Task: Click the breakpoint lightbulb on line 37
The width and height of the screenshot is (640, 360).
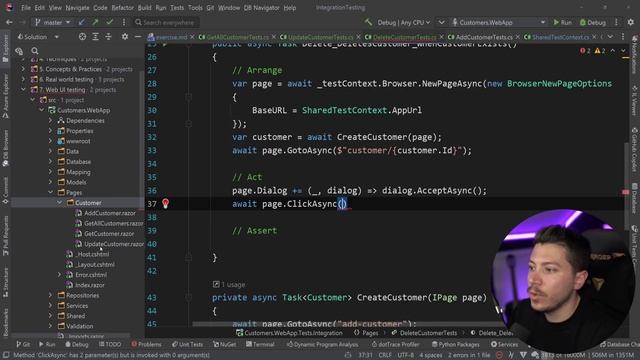Action: pyautogui.click(x=165, y=204)
